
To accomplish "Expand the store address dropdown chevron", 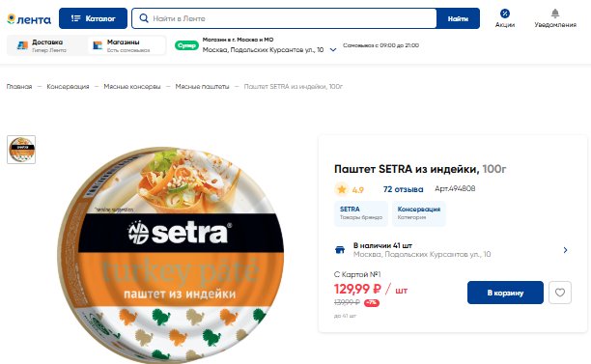I will click(333, 50).
